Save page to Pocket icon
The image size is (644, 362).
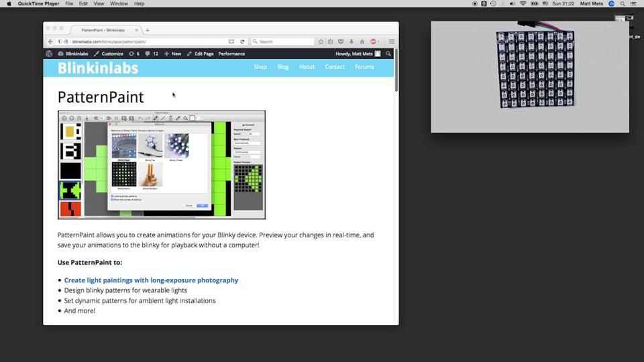tap(341, 42)
